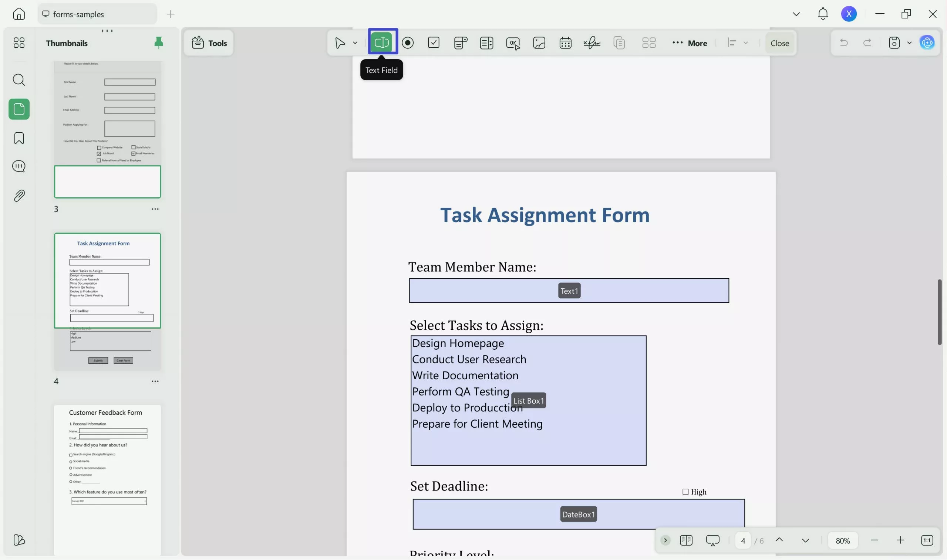This screenshot has height=560, width=947.
Task: Select the Push Button (OK) tool
Action: coord(512,43)
